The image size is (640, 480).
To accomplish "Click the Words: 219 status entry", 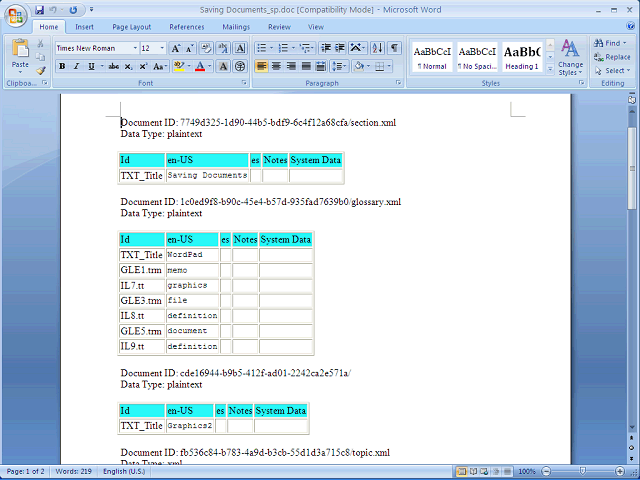I will 73,471.
